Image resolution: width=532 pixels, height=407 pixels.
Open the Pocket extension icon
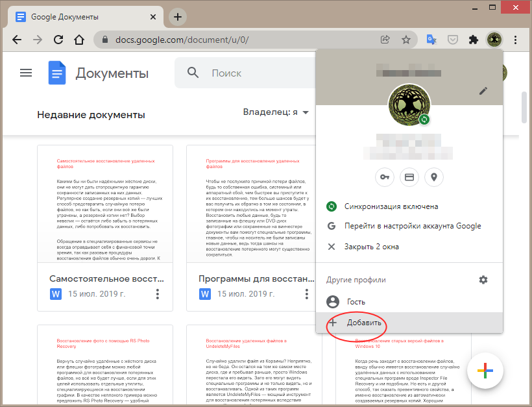click(x=453, y=40)
